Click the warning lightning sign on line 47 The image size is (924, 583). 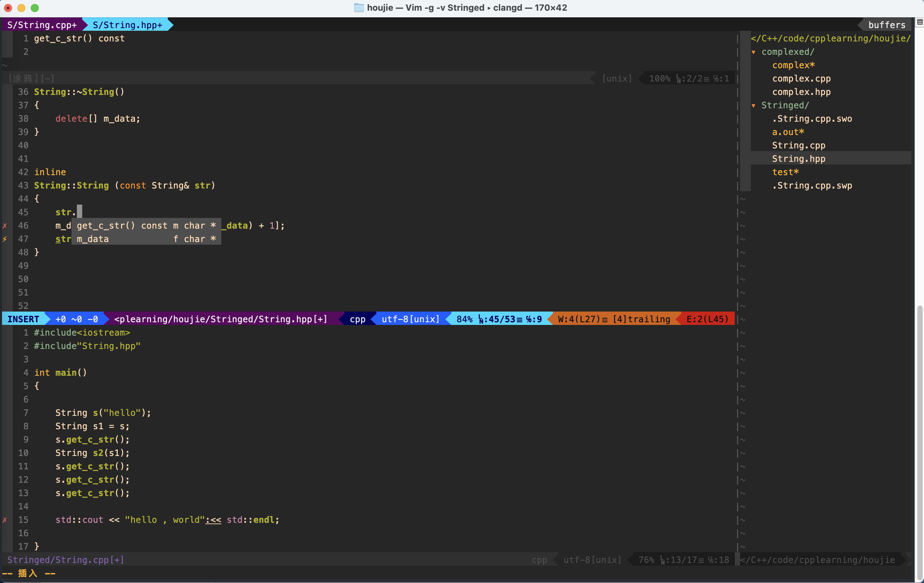[5, 239]
